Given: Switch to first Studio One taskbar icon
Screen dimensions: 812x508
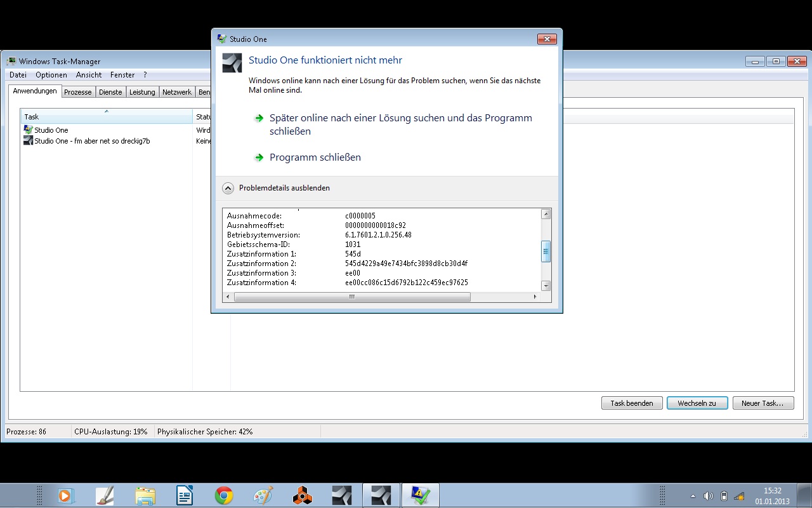Looking at the screenshot, I should click(342, 495).
